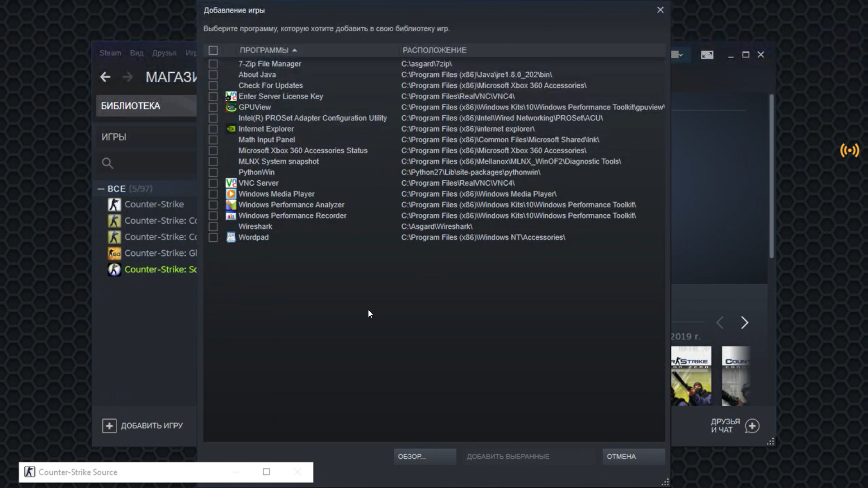Open the Вид menu
Viewport: 868px width, 488px height.
tap(137, 53)
